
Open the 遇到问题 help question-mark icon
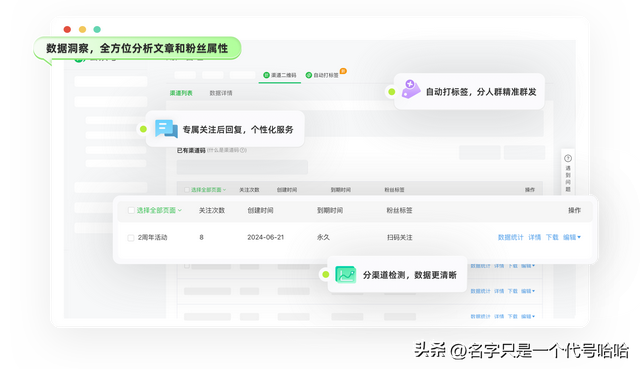[568, 158]
